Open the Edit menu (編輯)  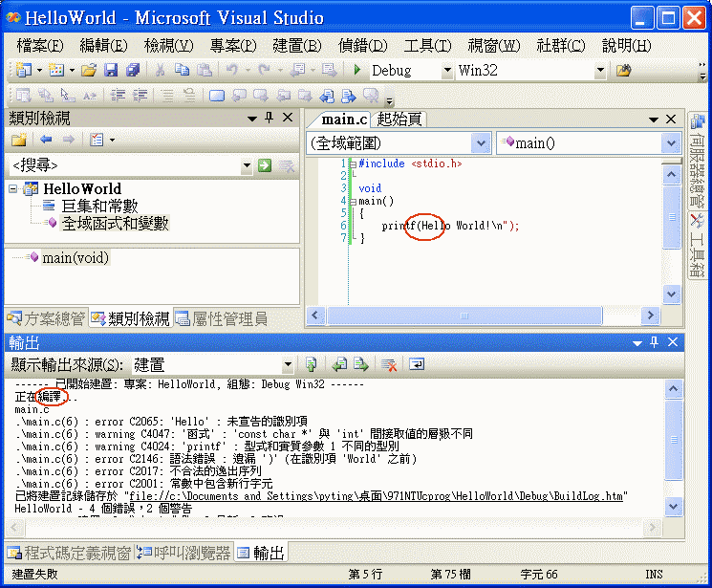tap(103, 46)
